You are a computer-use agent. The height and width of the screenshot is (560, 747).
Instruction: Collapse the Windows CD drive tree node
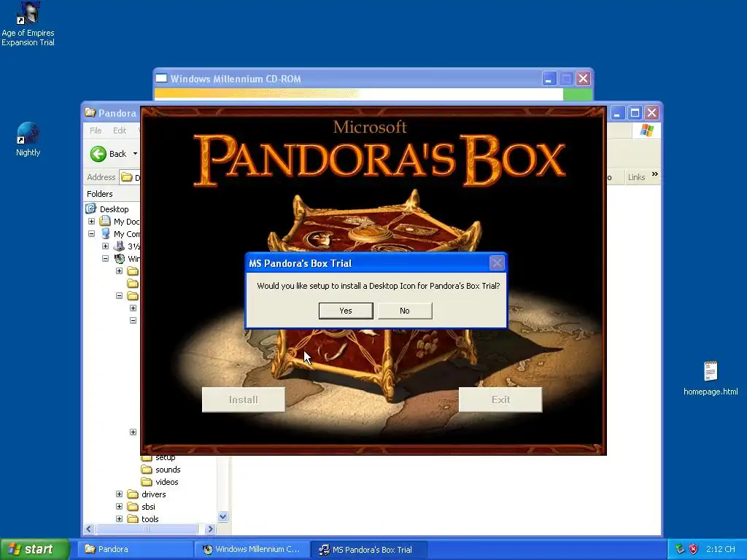105,259
